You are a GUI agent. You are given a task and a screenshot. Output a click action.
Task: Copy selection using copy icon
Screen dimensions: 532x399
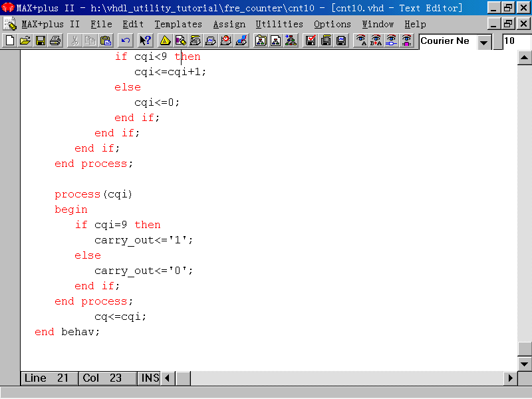pos(90,41)
